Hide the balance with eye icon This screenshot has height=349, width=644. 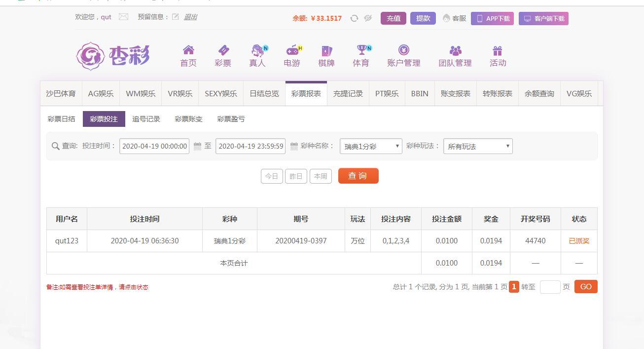(x=368, y=18)
